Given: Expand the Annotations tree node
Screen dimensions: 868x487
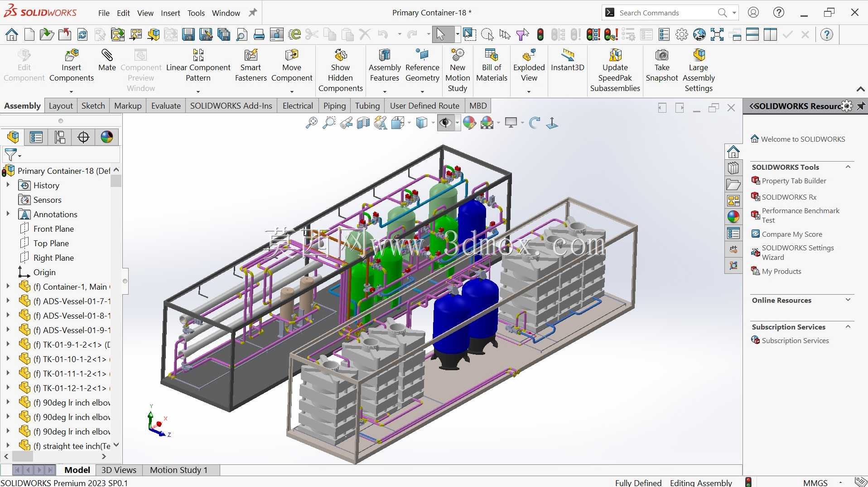Looking at the screenshot, I should click(x=8, y=214).
